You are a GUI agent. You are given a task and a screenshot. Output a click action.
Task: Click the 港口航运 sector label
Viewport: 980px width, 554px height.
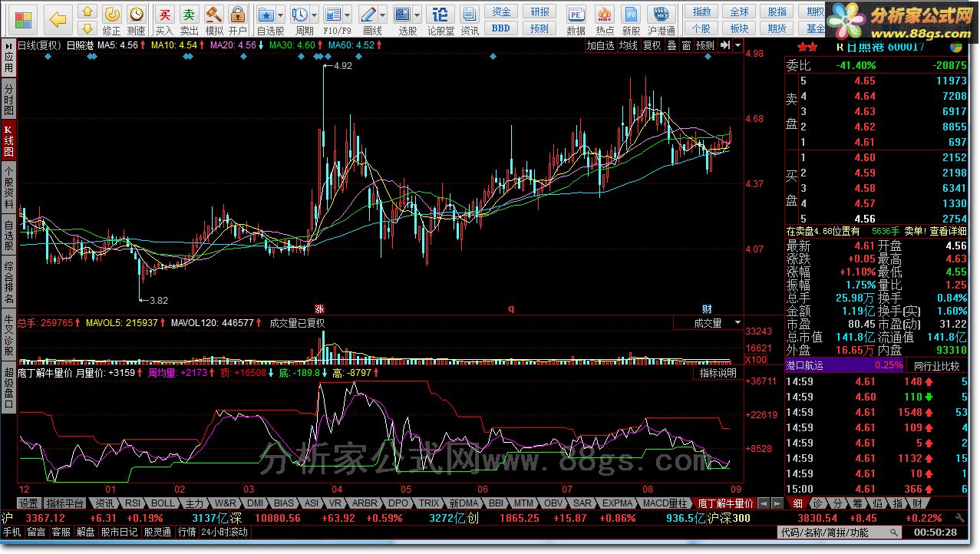(x=805, y=365)
